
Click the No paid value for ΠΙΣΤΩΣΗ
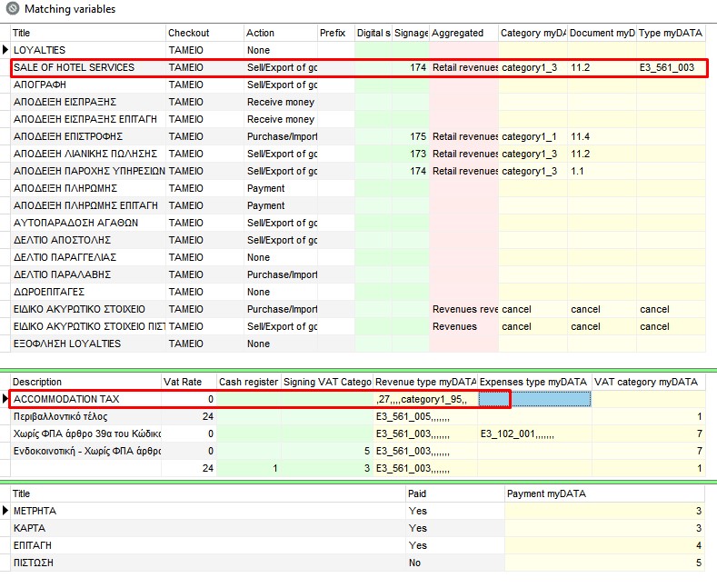[x=455, y=563]
